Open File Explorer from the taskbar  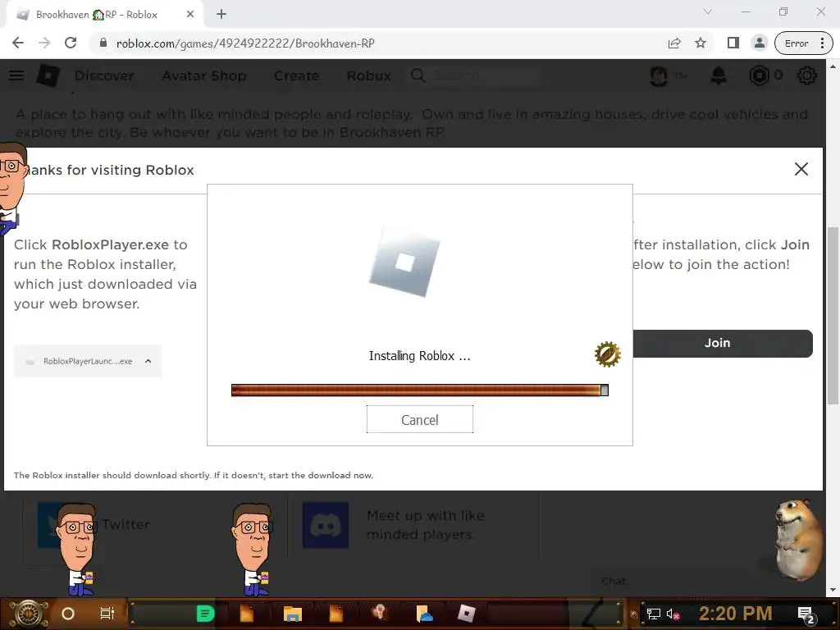tap(293, 614)
